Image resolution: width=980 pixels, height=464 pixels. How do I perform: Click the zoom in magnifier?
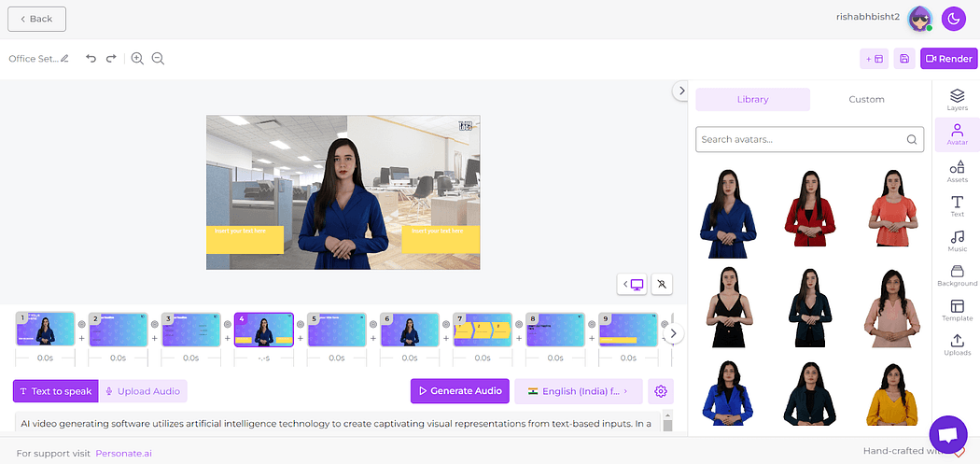(137, 59)
